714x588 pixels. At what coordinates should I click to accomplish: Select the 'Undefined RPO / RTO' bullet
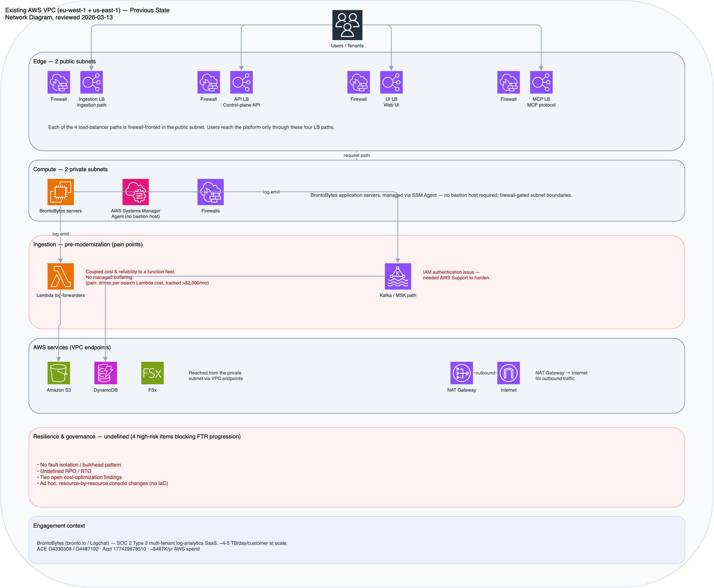click(x=64, y=471)
